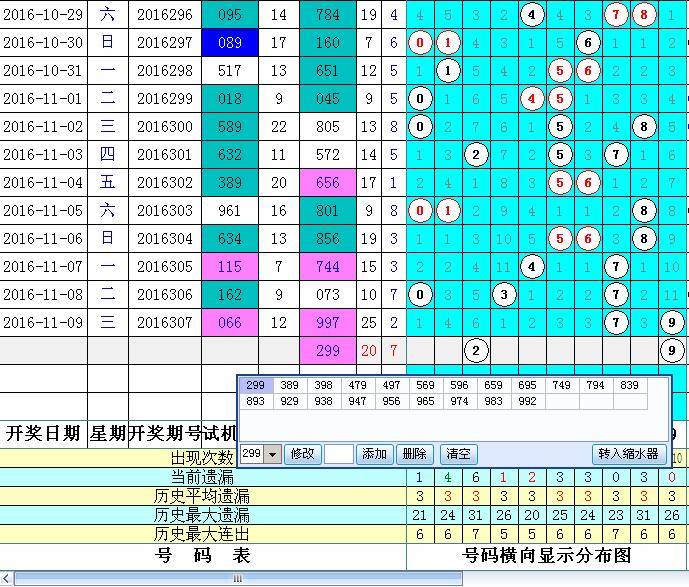Click pink cell 656 in row 2016302
This screenshot has width=689, height=587.
328,183
